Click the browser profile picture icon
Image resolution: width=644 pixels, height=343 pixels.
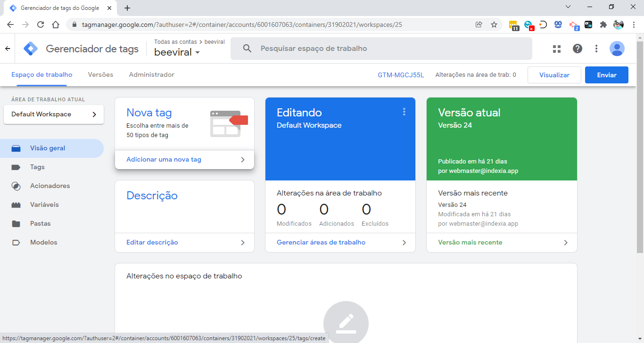tap(619, 24)
